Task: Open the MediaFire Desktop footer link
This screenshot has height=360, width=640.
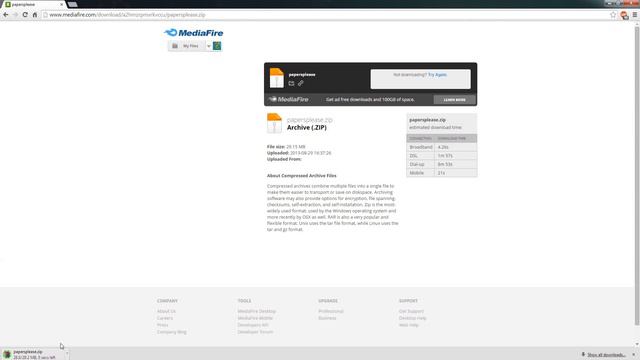Action: [x=257, y=311]
